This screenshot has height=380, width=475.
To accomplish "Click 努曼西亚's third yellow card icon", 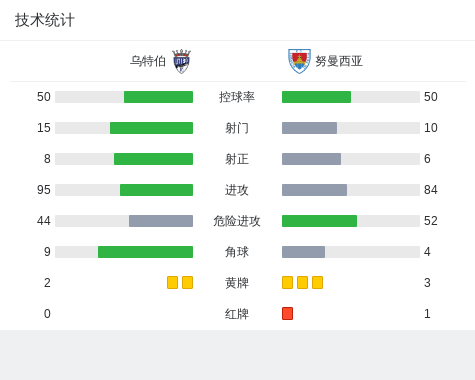I will point(317,283).
